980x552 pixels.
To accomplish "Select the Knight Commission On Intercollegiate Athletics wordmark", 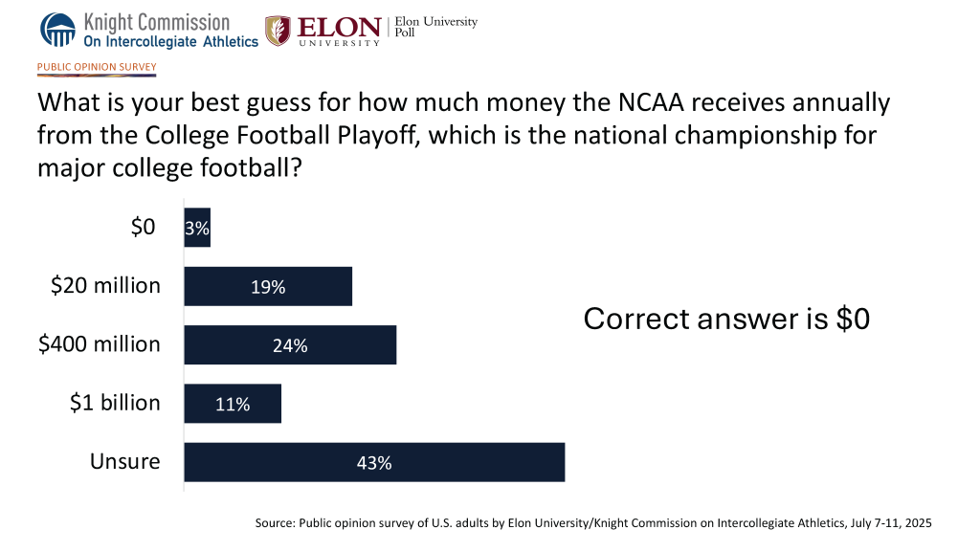I will pos(171,31).
